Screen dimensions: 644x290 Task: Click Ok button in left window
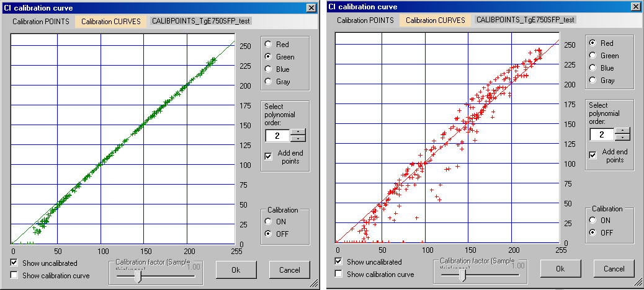(x=236, y=270)
